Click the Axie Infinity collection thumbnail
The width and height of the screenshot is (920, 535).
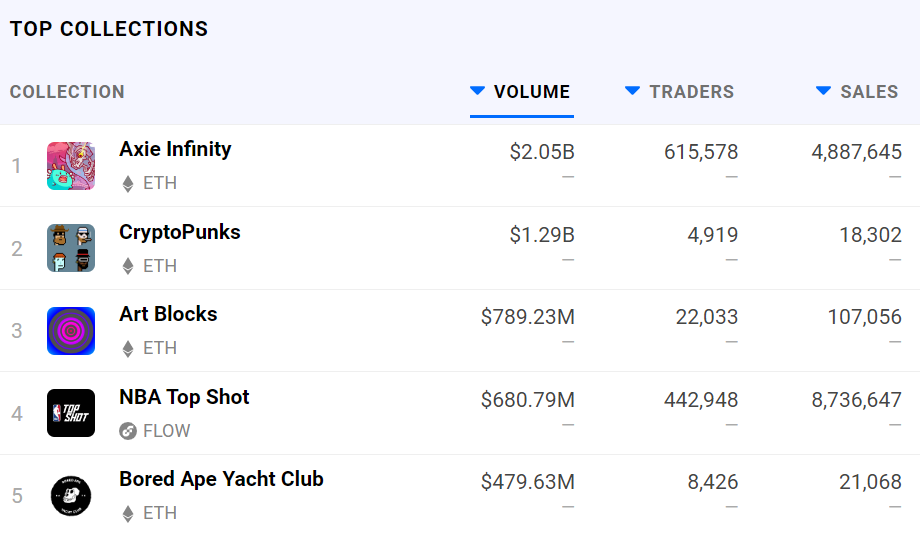(71, 166)
